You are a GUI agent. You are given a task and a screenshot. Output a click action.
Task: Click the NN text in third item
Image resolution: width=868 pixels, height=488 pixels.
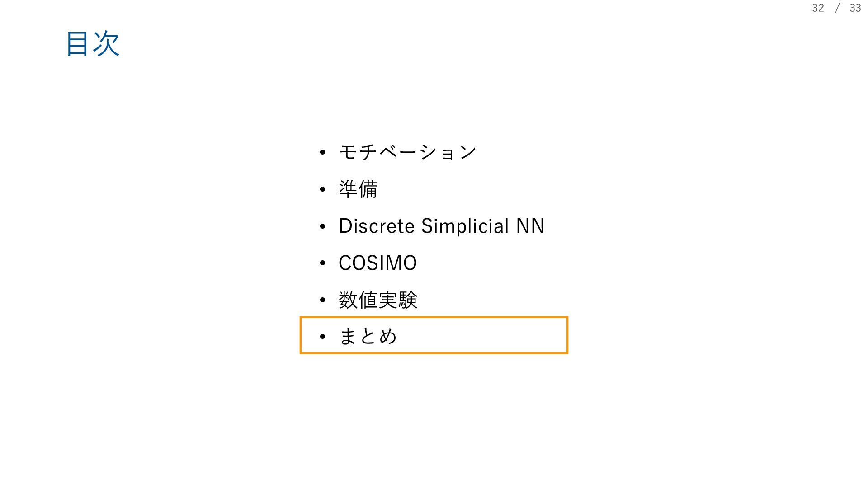[x=530, y=226]
